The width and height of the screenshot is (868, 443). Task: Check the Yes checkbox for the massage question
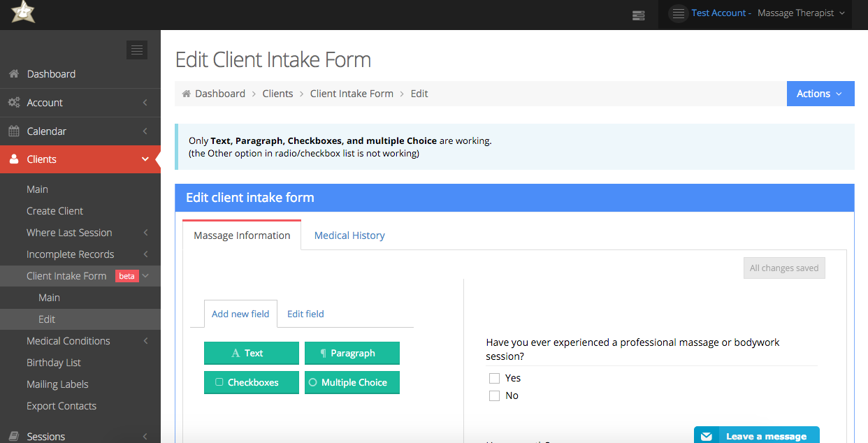494,378
